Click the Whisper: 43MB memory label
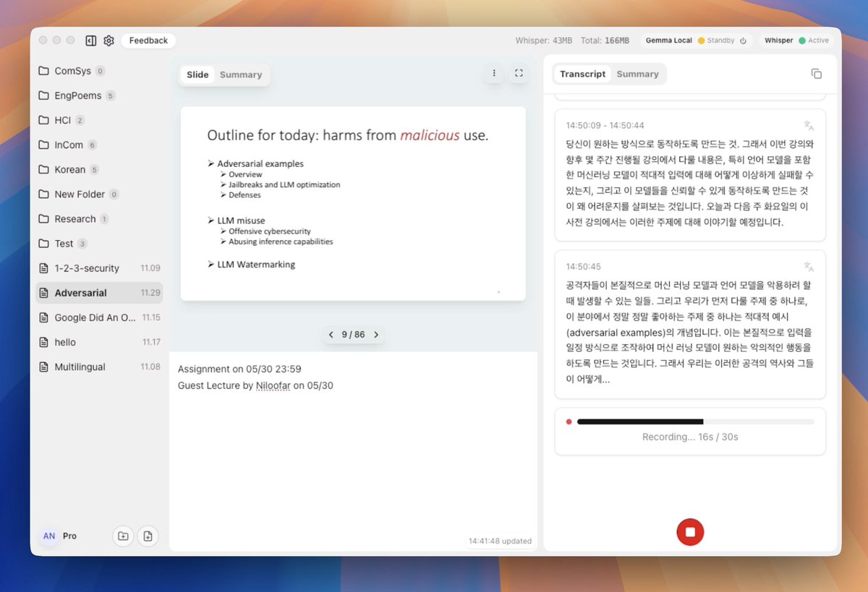Viewport: 868px width, 592px height. (x=543, y=40)
